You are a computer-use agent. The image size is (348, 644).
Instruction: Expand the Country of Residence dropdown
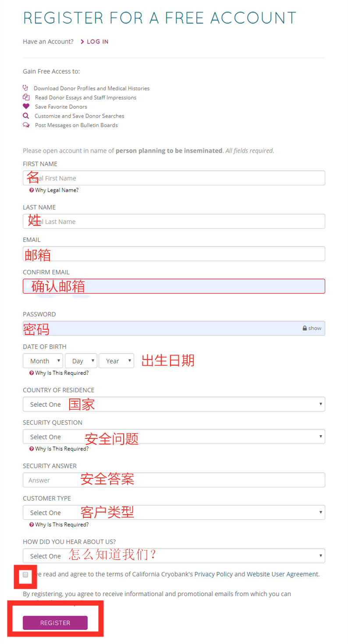pyautogui.click(x=174, y=404)
